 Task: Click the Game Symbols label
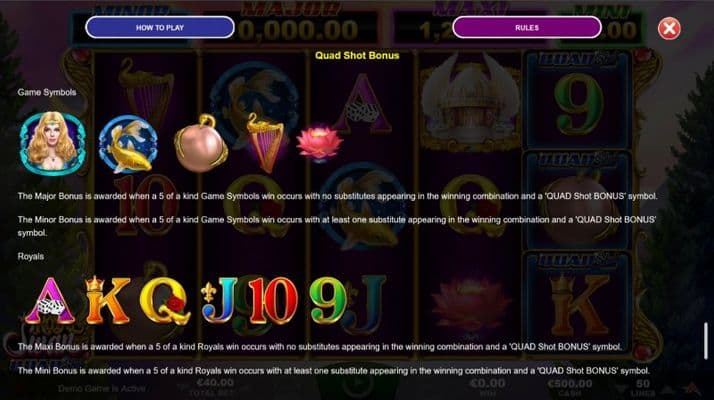tap(47, 92)
